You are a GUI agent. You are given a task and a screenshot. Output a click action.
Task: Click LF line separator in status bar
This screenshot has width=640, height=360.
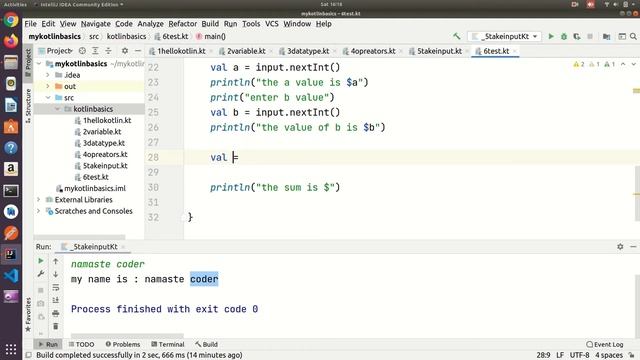click(x=560, y=355)
